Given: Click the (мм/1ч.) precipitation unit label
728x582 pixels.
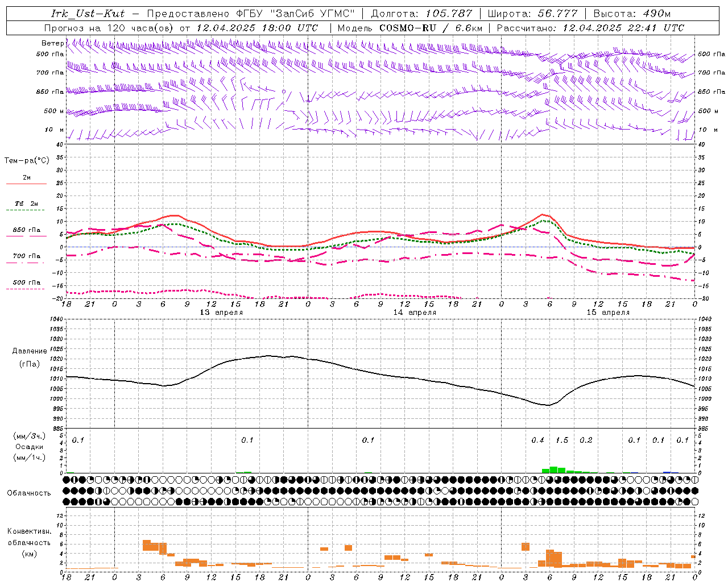Looking at the screenshot, I should (x=29, y=457).
